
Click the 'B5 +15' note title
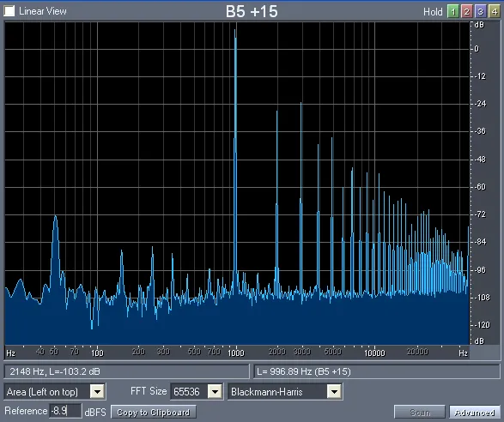252,11
